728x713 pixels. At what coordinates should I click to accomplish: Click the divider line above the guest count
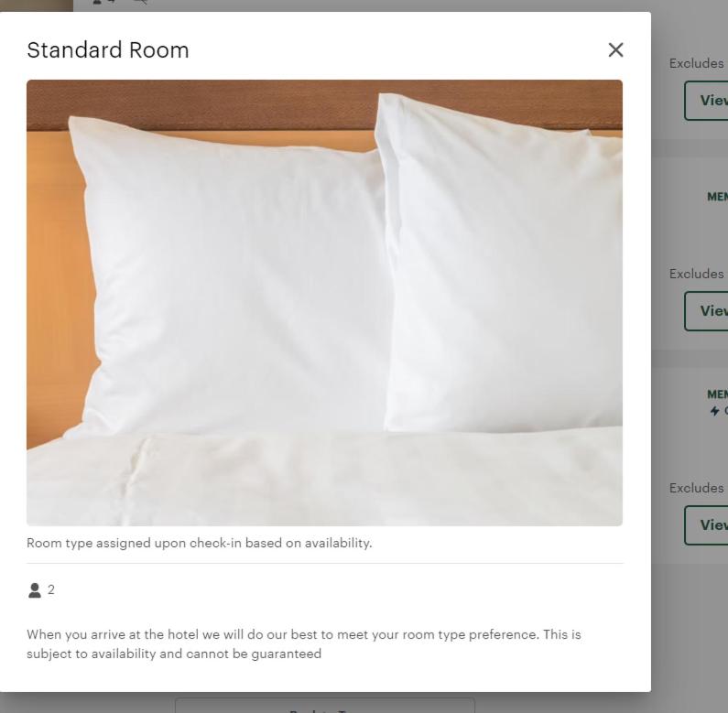pyautogui.click(x=324, y=563)
